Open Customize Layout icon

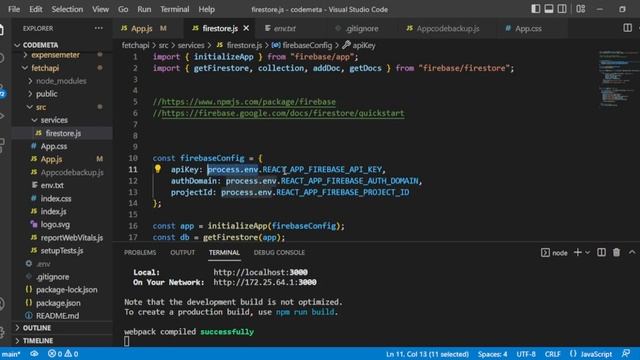point(580,9)
